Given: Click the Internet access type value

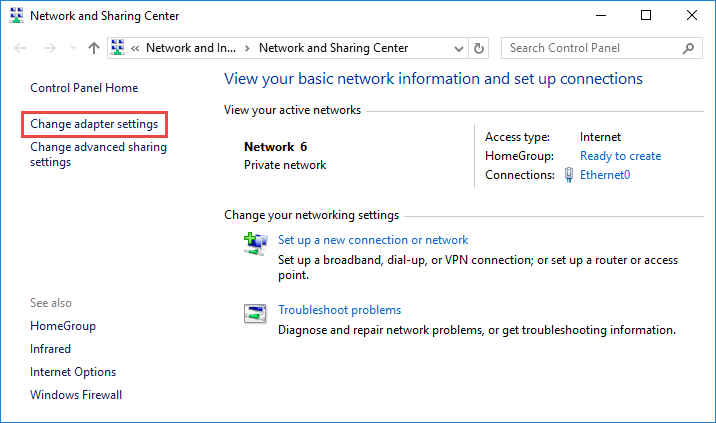Looking at the screenshot, I should coord(600,137).
